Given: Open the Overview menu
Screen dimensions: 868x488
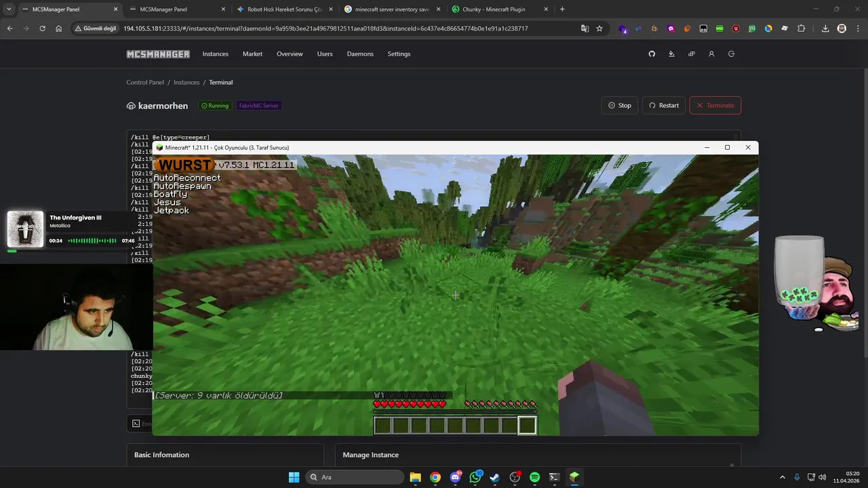Looking at the screenshot, I should [290, 54].
